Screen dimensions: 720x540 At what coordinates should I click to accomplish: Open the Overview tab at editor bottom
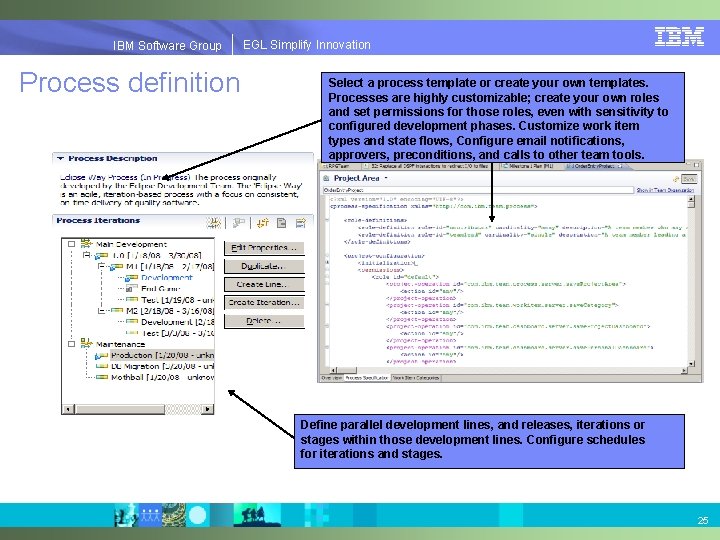(x=331, y=378)
